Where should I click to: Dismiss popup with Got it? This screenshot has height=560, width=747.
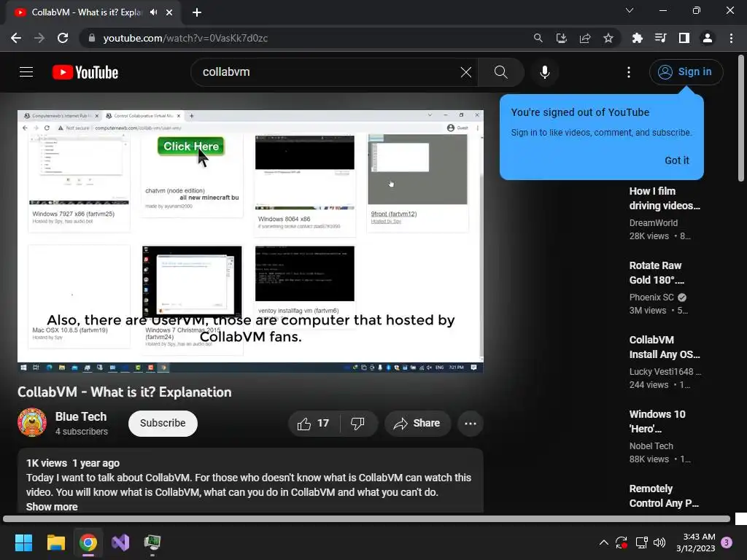tap(676, 160)
